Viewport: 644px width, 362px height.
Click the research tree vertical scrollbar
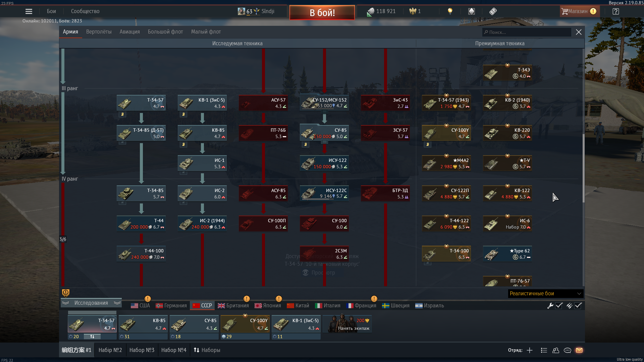[584, 168]
